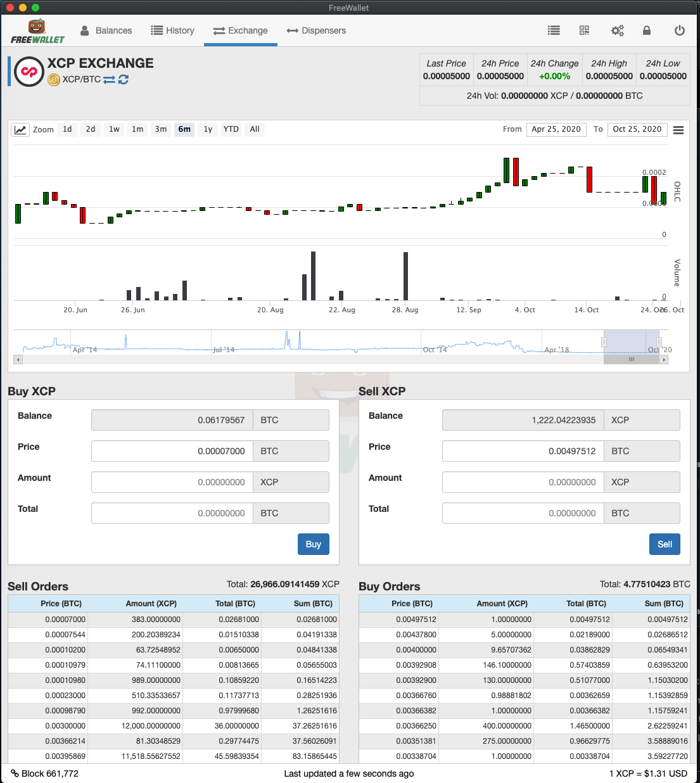Screen dimensions: 700x783
Task: Click the power logout icon
Action: [x=680, y=30]
